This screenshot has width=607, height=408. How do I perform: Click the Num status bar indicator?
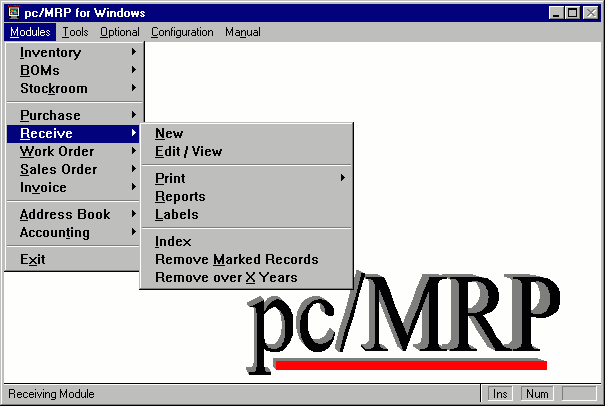click(x=537, y=394)
